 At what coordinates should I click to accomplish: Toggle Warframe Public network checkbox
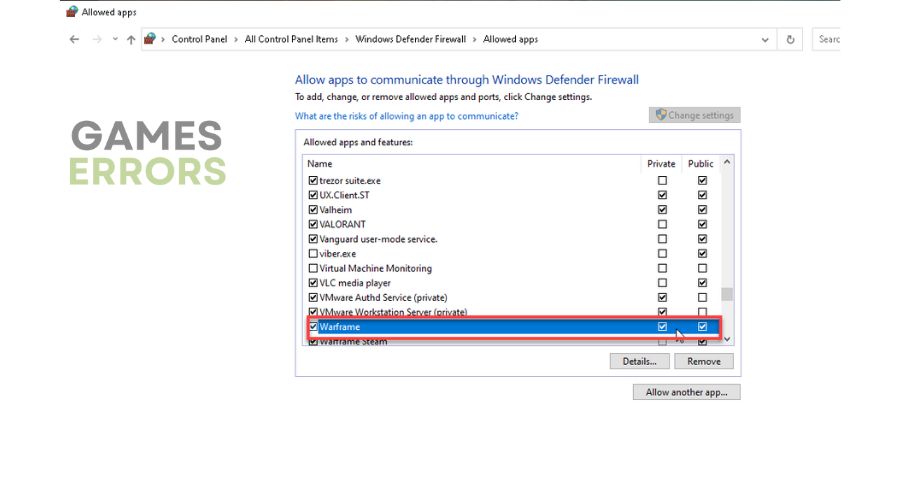point(702,327)
